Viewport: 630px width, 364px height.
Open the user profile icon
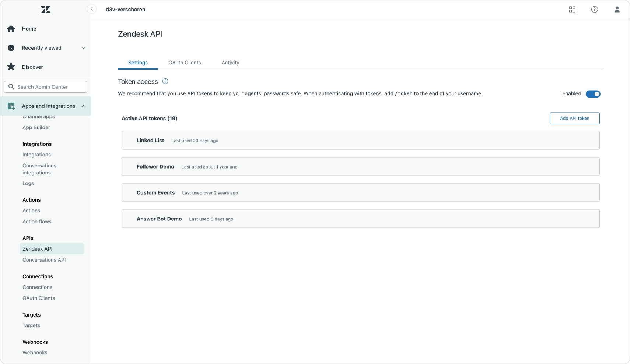tap(617, 10)
